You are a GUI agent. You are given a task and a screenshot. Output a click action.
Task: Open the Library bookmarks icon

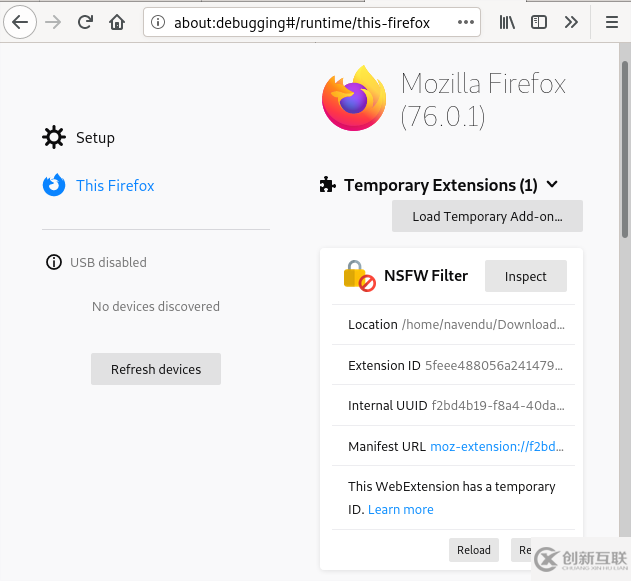pos(507,22)
